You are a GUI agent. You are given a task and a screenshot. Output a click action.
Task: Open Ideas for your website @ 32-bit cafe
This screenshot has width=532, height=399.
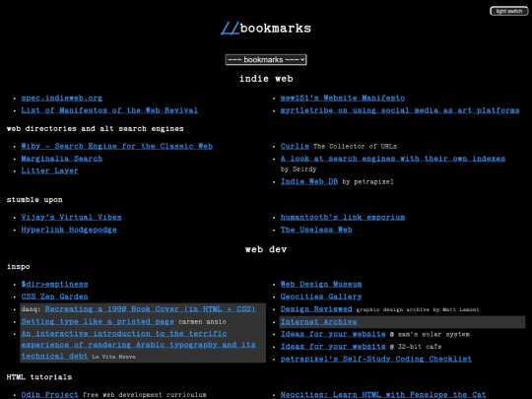click(333, 347)
